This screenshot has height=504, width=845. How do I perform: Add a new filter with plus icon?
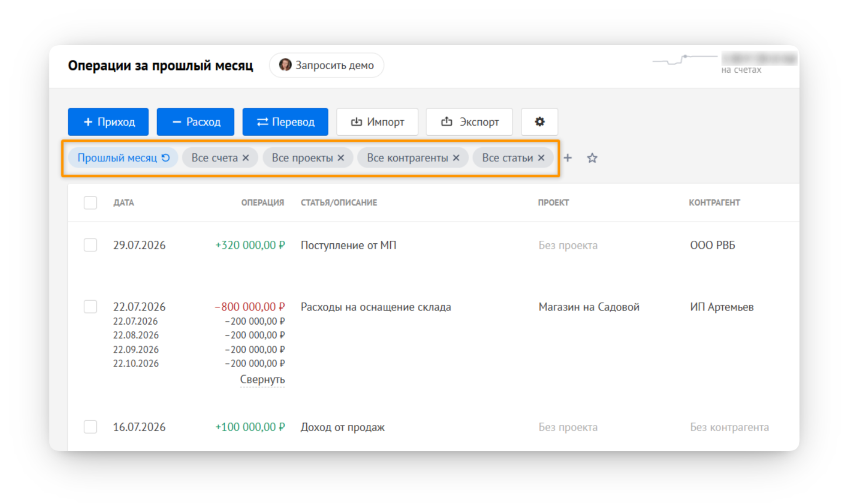568,158
